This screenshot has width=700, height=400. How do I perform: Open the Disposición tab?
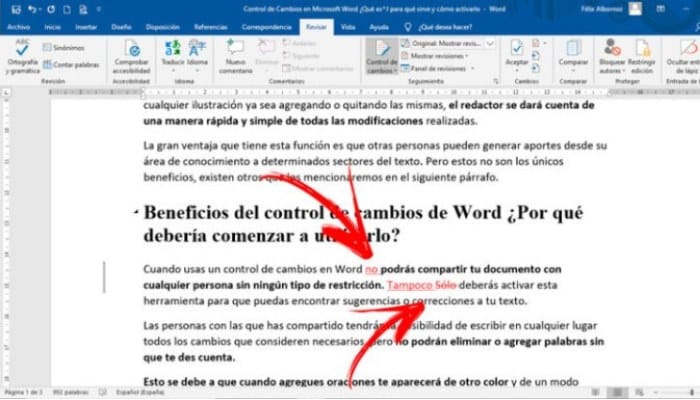[x=162, y=27]
